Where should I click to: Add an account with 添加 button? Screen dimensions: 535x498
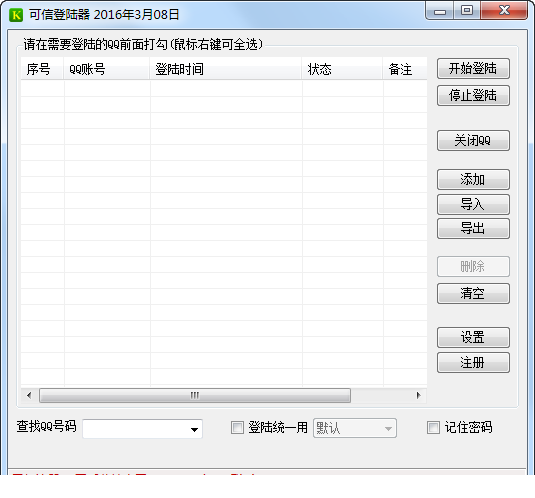coord(473,179)
